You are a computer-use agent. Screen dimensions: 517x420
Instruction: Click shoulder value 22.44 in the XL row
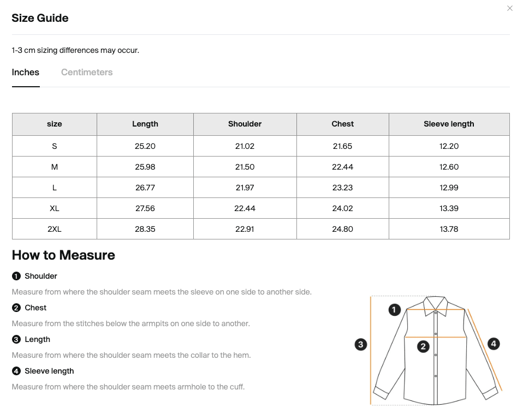point(245,208)
